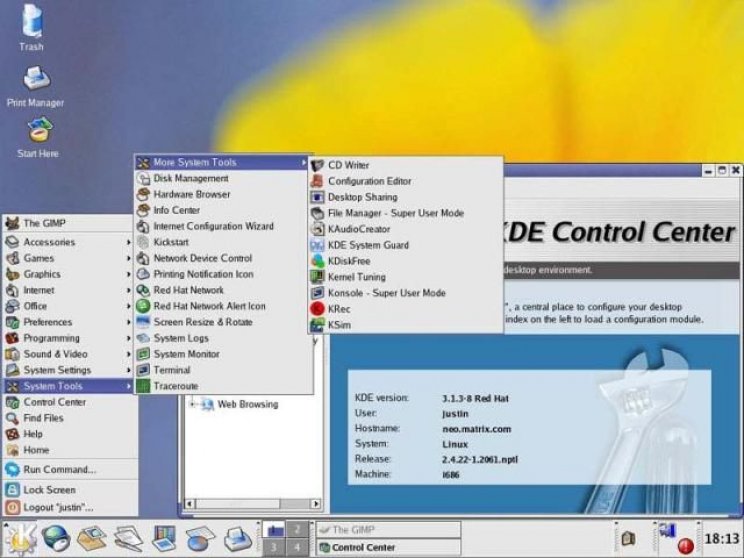This screenshot has height=558, width=744.
Task: Launch Terminal from System Tools
Action: tap(223, 370)
